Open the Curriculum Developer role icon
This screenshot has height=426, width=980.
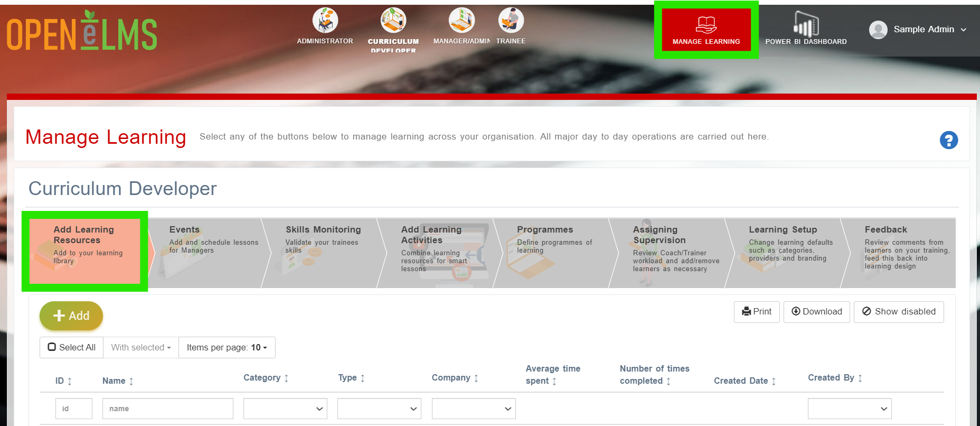tap(393, 21)
